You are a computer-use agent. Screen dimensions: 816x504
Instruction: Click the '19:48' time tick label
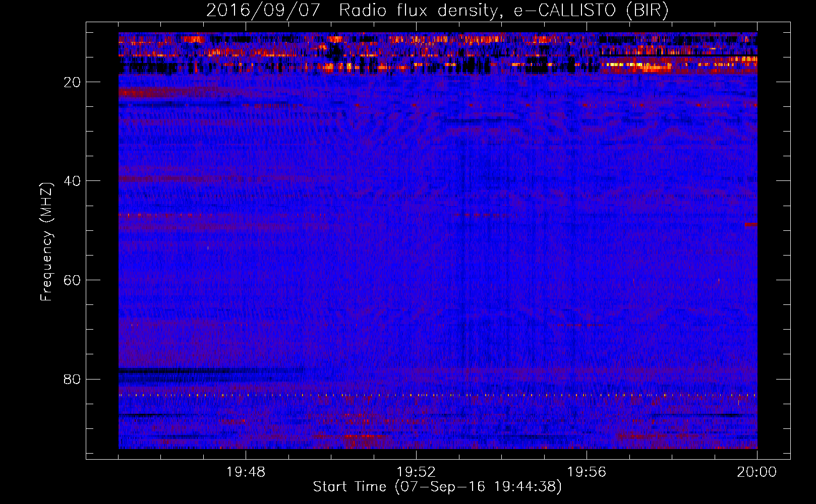coord(246,472)
